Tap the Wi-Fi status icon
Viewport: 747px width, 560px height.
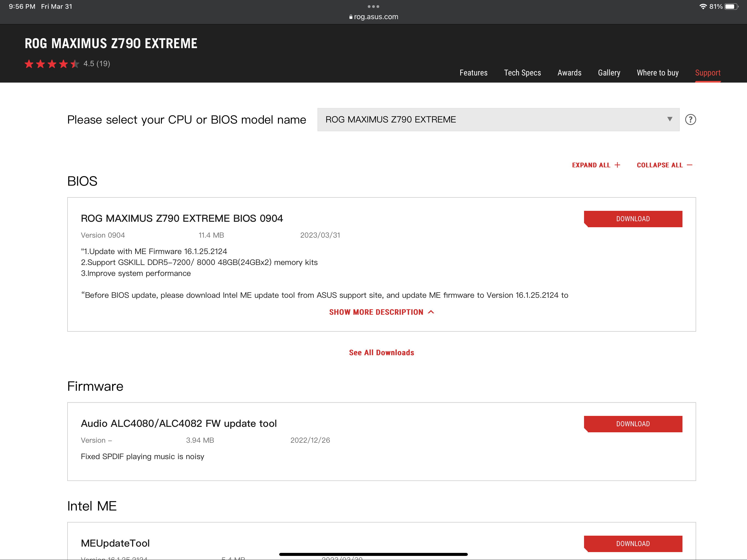[x=703, y=6]
